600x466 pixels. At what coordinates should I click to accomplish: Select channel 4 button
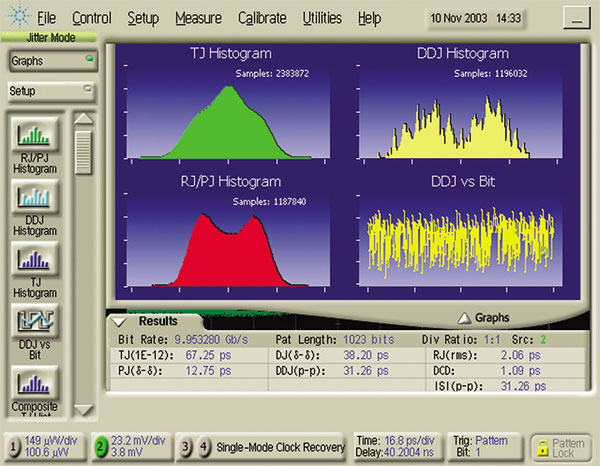point(204,446)
